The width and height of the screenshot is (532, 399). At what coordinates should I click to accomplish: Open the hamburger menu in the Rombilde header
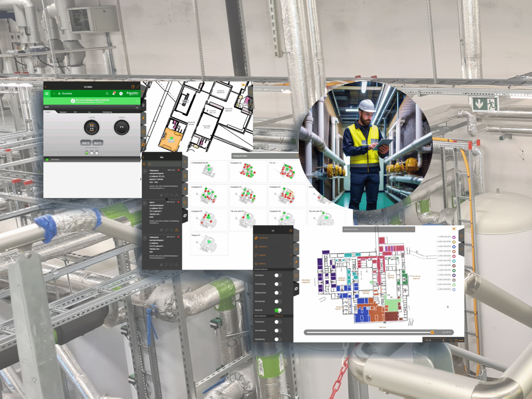pos(47,94)
